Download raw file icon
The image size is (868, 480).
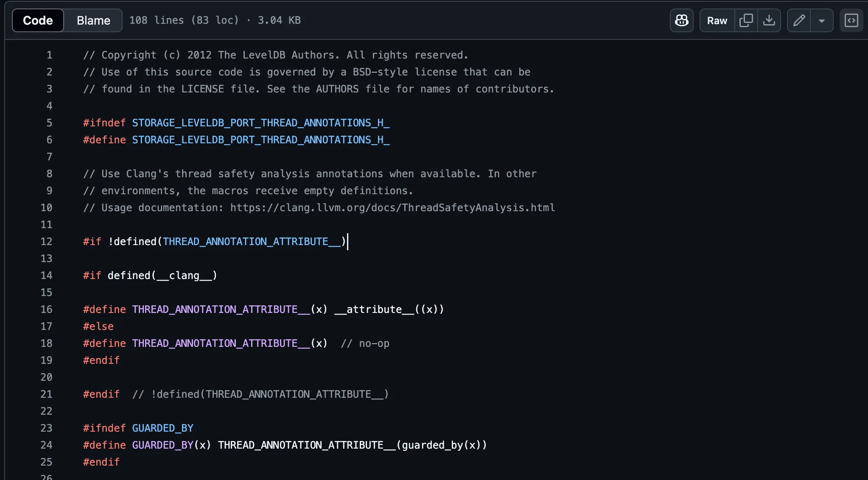point(769,20)
